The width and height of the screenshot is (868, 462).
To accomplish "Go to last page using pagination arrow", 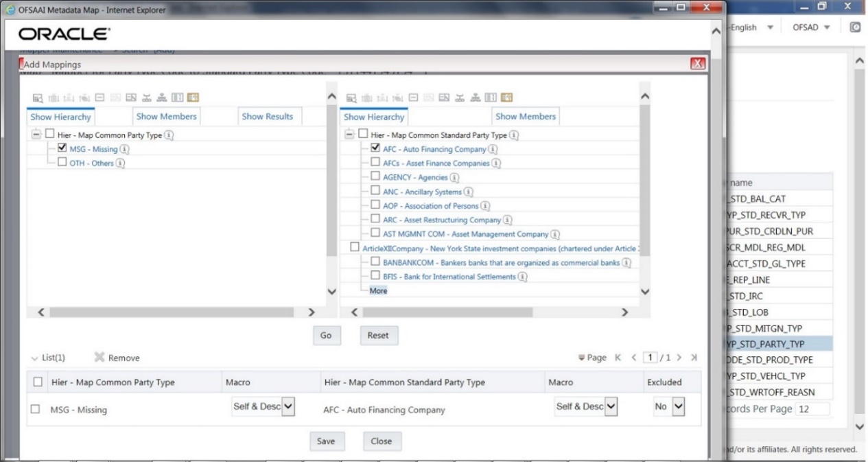I will (694, 358).
